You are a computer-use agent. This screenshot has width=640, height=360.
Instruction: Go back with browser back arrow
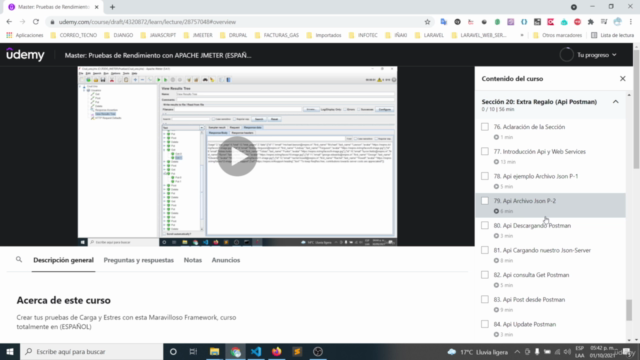(x=9, y=22)
